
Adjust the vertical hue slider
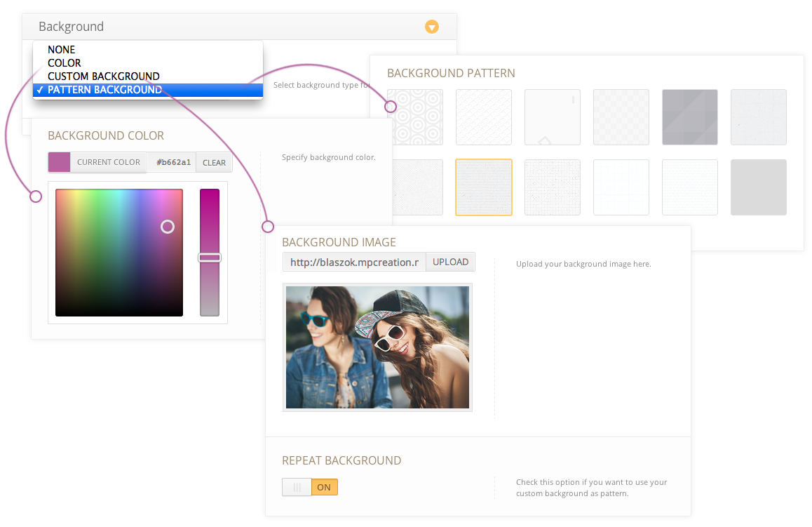(x=208, y=258)
